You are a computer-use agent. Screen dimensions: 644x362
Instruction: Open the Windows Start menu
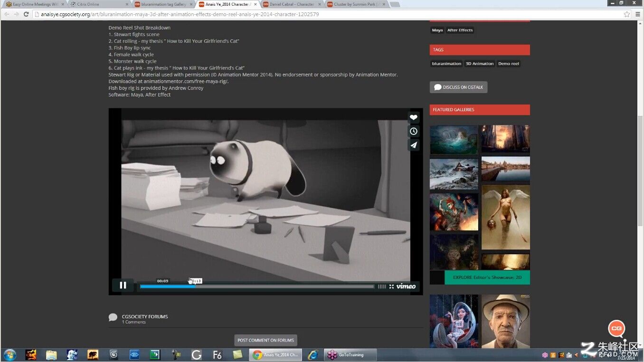pos(9,355)
